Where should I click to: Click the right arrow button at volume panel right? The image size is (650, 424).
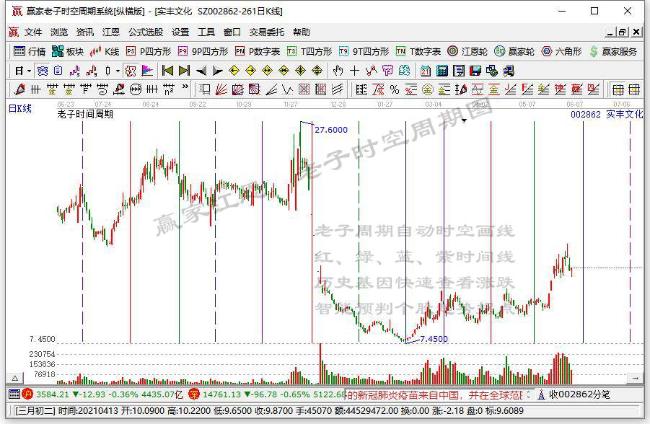[635, 378]
